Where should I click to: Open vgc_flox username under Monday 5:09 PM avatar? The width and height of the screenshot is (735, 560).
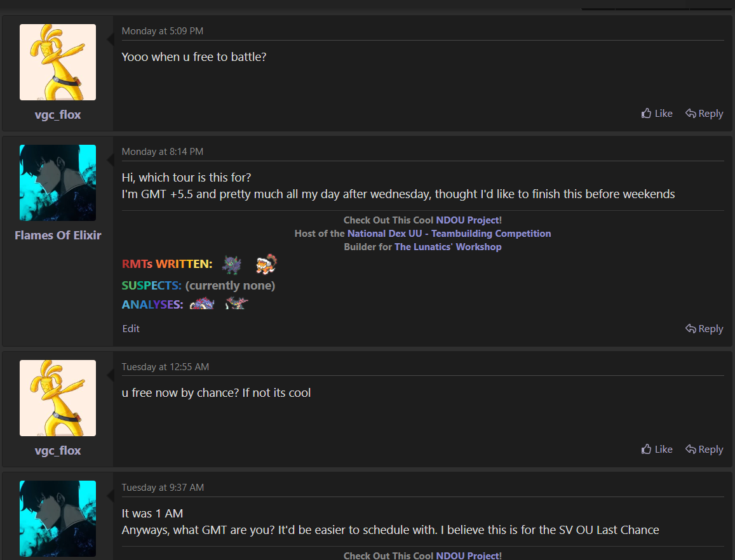[58, 115]
